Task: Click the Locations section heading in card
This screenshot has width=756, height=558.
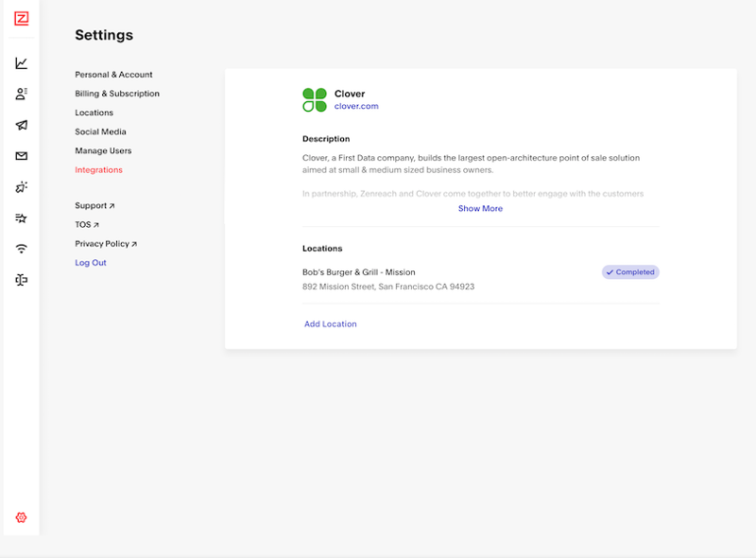Action: point(322,249)
